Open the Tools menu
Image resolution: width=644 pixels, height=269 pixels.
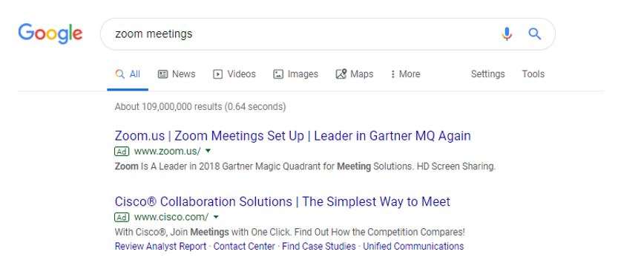pyautogui.click(x=533, y=74)
